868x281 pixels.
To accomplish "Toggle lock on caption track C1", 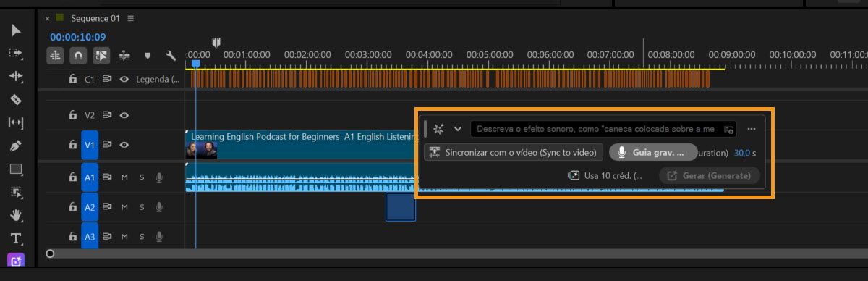I will click(72, 80).
